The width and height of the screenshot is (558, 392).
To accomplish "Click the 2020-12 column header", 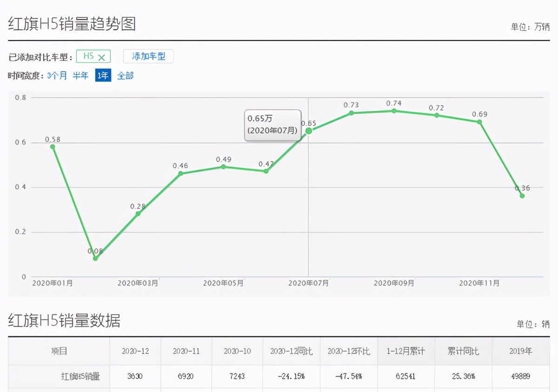I will 135,351.
